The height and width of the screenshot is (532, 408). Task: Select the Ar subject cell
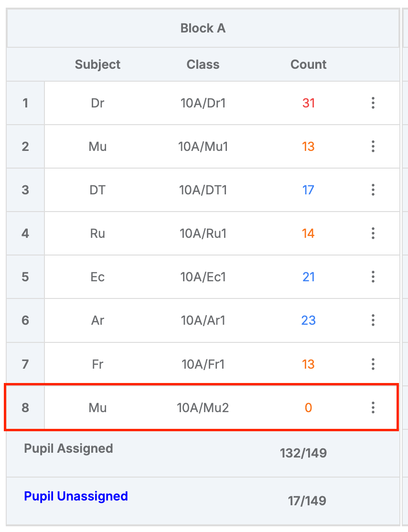(x=97, y=320)
